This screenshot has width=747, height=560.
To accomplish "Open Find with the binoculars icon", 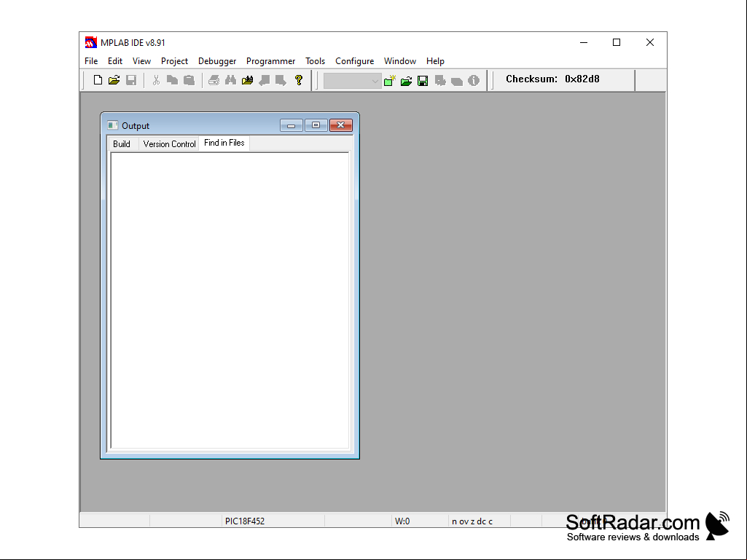I will (230, 80).
